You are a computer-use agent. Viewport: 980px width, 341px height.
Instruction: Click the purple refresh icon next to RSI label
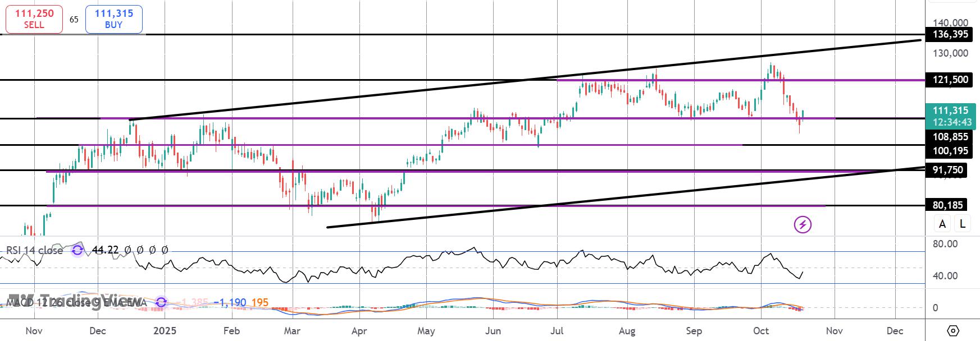(78, 250)
